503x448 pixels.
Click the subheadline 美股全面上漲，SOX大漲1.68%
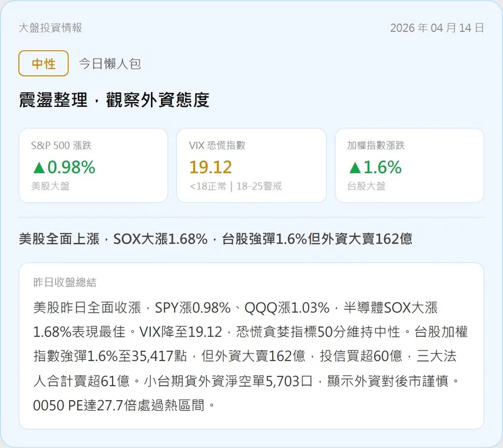(x=113, y=239)
